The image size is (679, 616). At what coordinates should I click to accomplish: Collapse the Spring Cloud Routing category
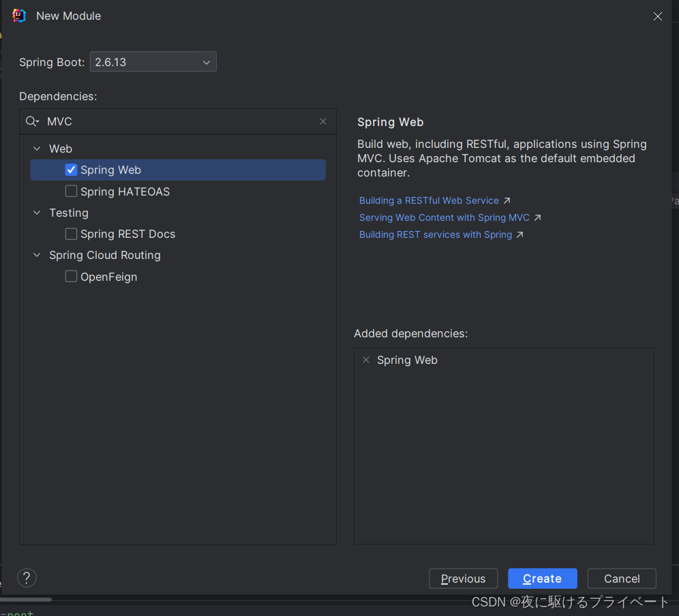(37, 255)
